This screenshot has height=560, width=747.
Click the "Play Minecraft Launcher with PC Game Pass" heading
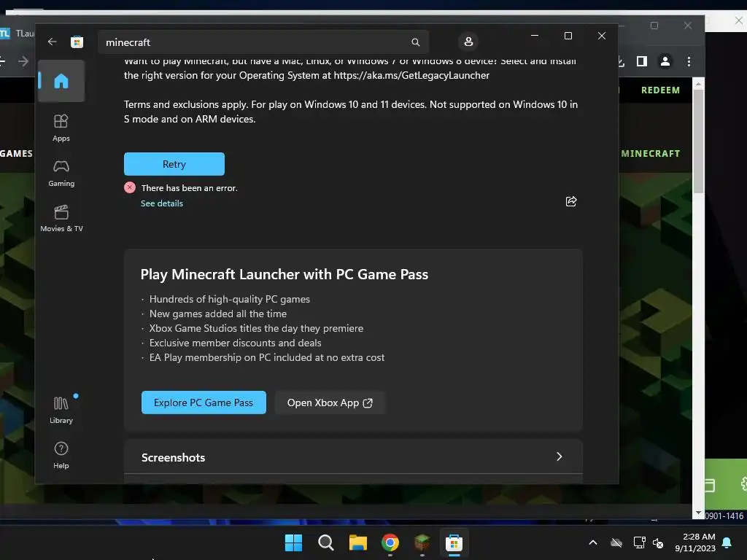[x=285, y=274]
